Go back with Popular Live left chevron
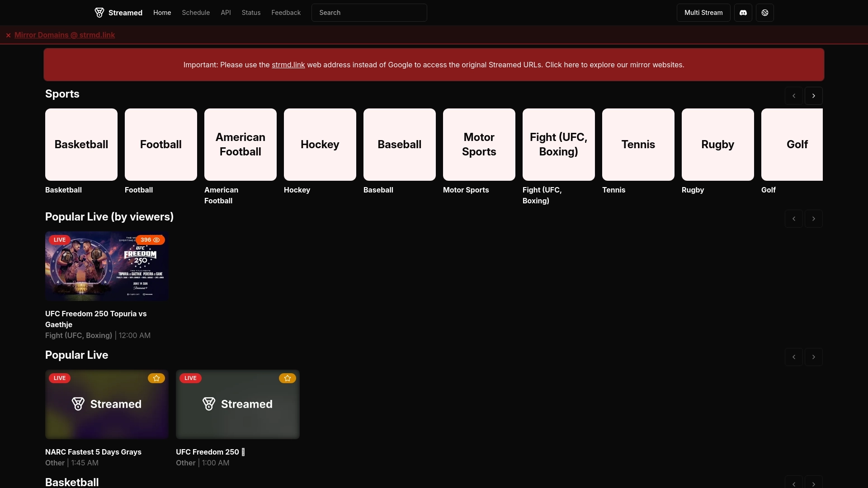Image resolution: width=868 pixels, height=488 pixels. coord(794,357)
